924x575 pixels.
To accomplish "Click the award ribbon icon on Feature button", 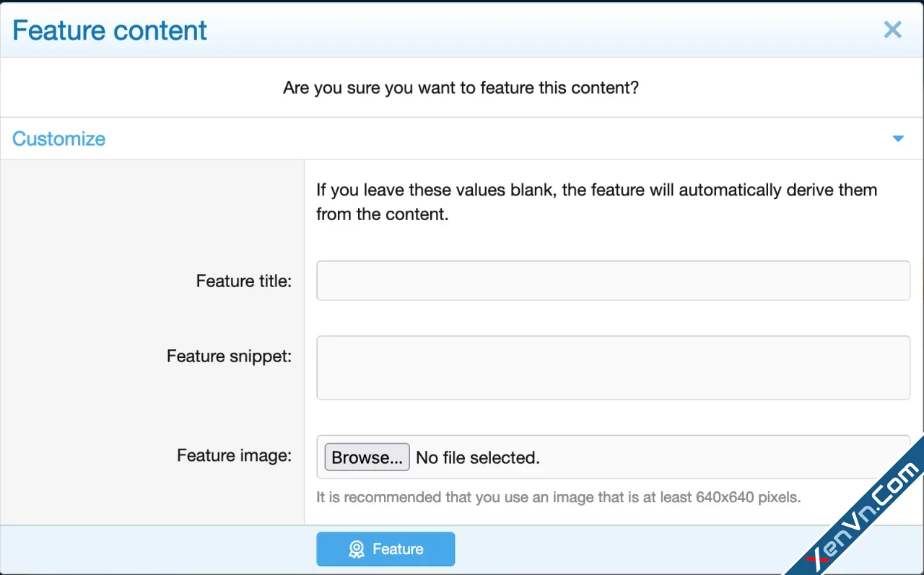I will click(356, 549).
